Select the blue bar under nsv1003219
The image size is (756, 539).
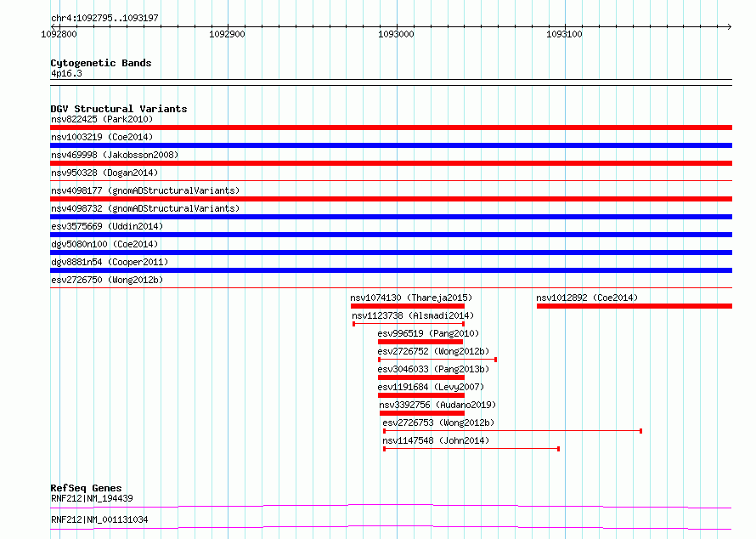click(x=391, y=145)
